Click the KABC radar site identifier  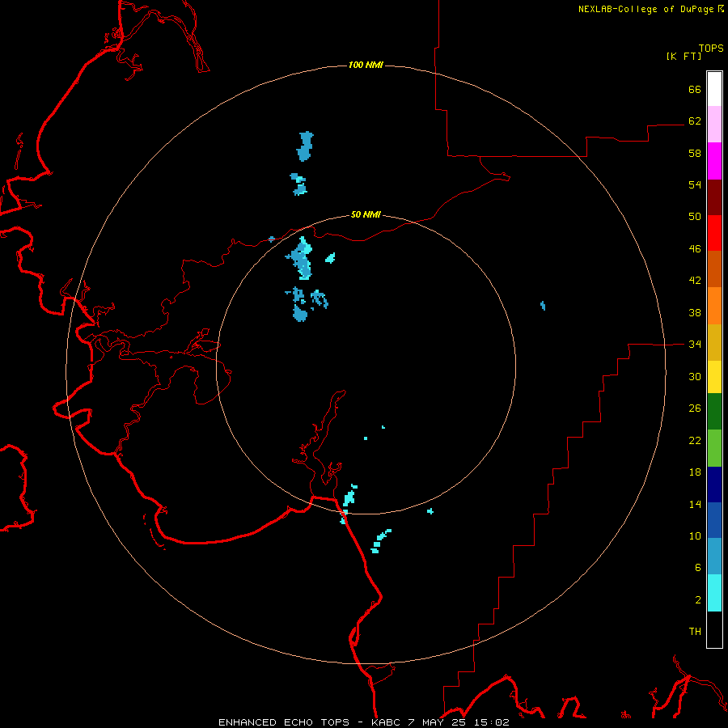click(x=387, y=722)
